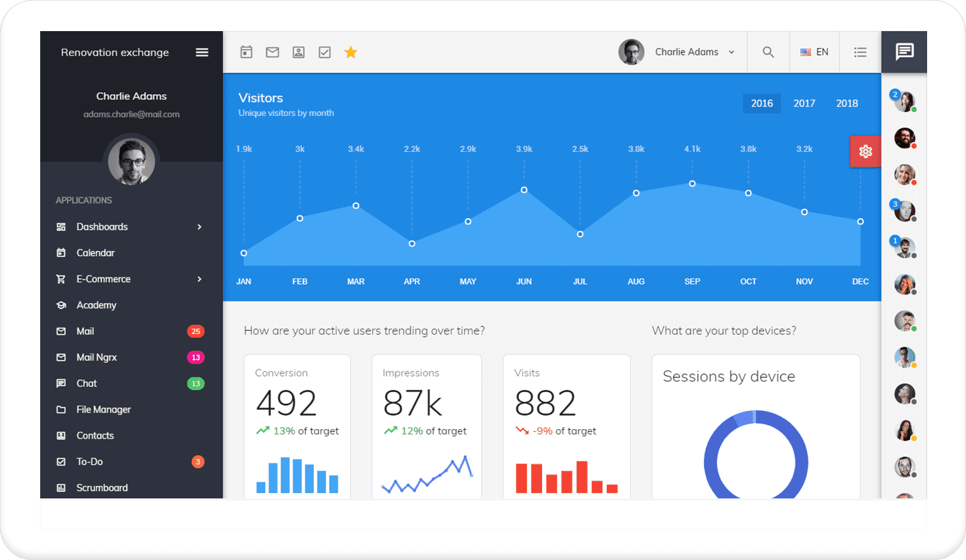Click the large profile avatar in the sidebar
Viewport: 966px width, 560px height.
[x=132, y=161]
